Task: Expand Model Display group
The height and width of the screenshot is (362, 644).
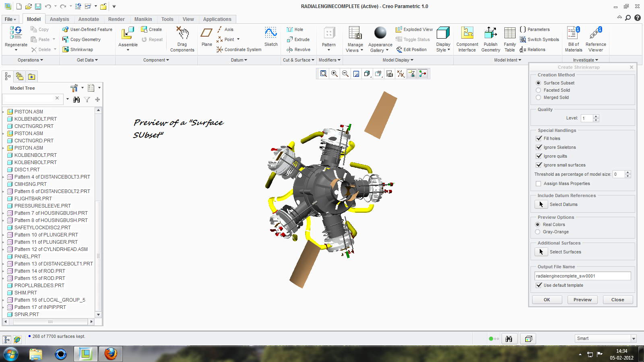Action: (398, 60)
